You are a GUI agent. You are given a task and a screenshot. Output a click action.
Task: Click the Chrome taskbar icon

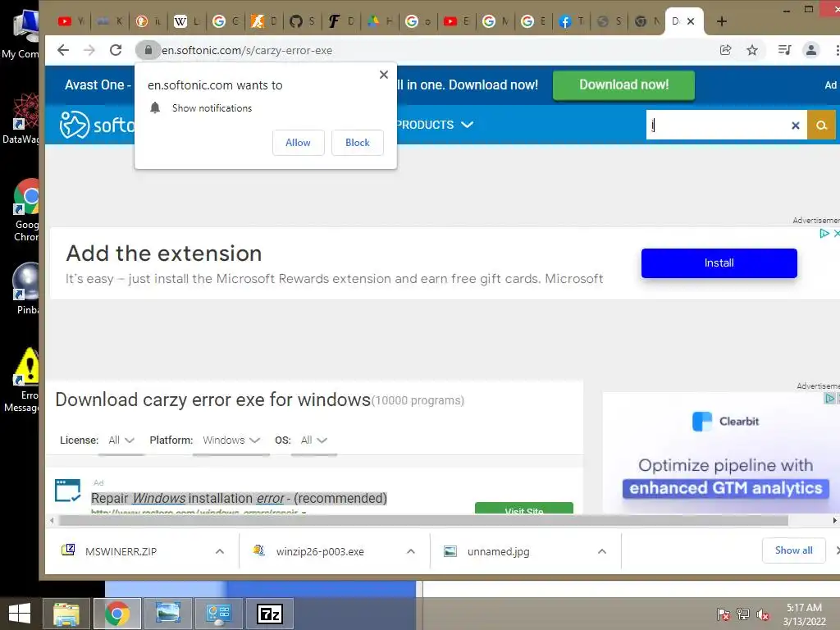point(117,614)
